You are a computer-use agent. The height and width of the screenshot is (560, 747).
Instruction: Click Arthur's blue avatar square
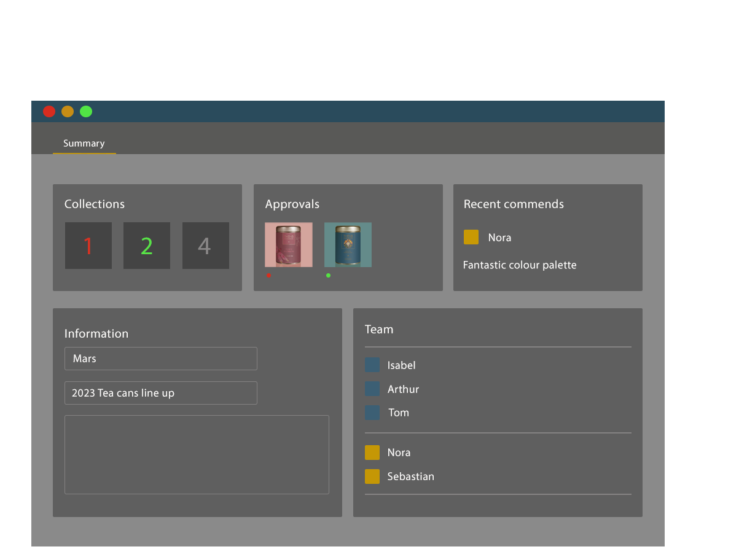pos(372,389)
